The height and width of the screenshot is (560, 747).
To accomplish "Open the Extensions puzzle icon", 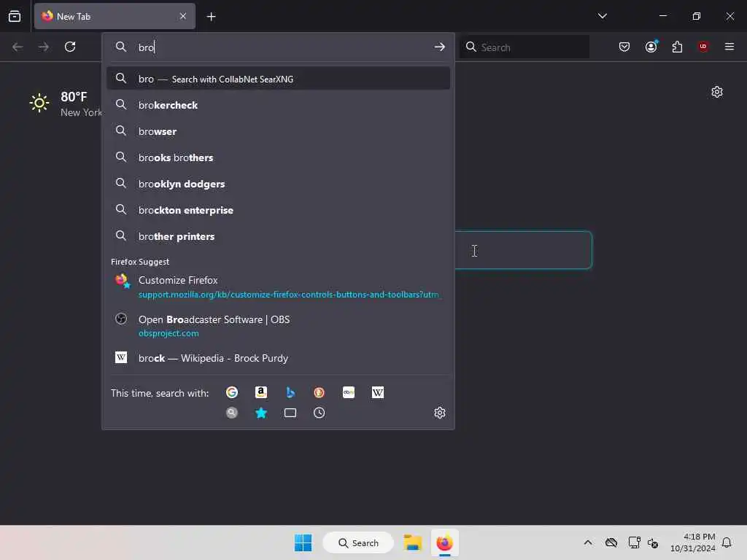I will [x=677, y=47].
